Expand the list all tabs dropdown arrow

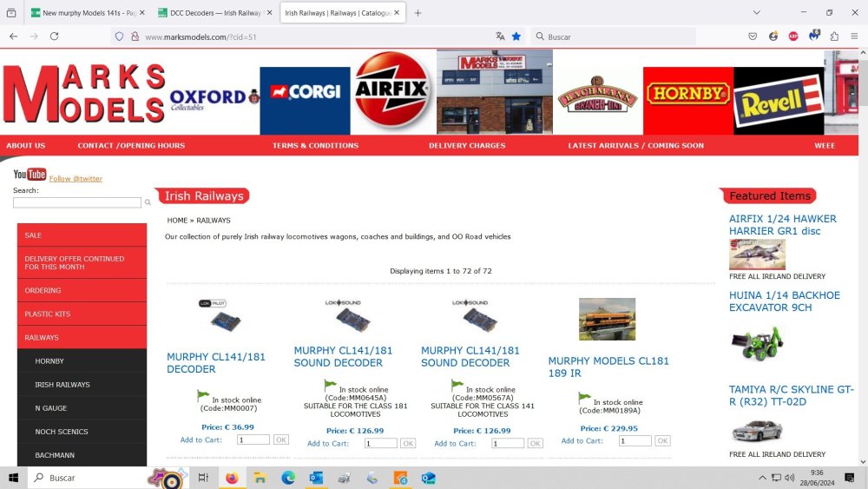click(x=756, y=13)
